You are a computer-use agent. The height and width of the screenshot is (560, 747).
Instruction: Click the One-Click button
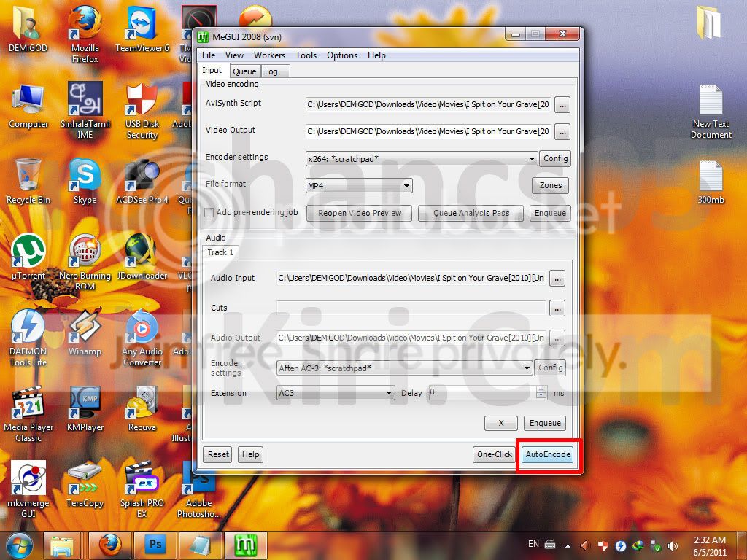pos(495,454)
